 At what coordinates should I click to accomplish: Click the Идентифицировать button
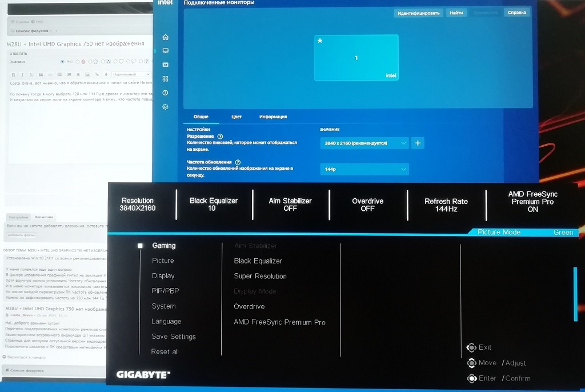click(419, 13)
